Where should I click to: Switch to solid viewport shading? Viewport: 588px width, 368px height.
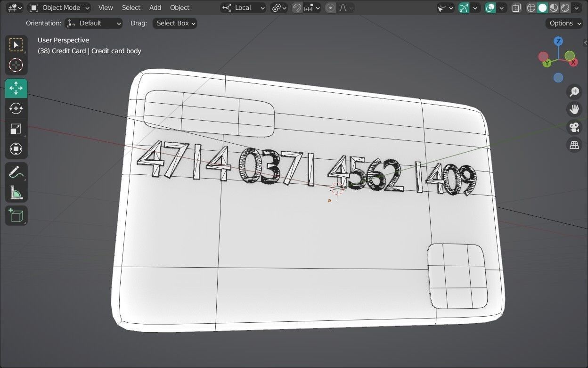click(543, 8)
